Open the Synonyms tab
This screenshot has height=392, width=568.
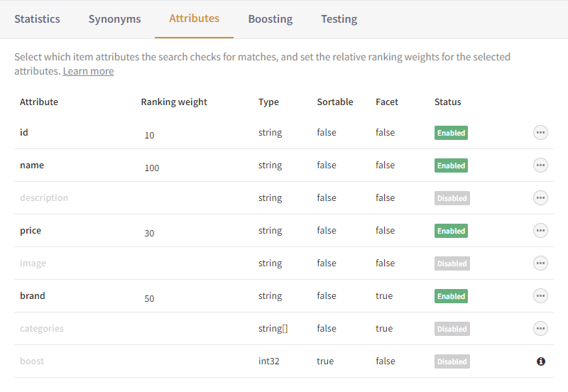pos(114,19)
